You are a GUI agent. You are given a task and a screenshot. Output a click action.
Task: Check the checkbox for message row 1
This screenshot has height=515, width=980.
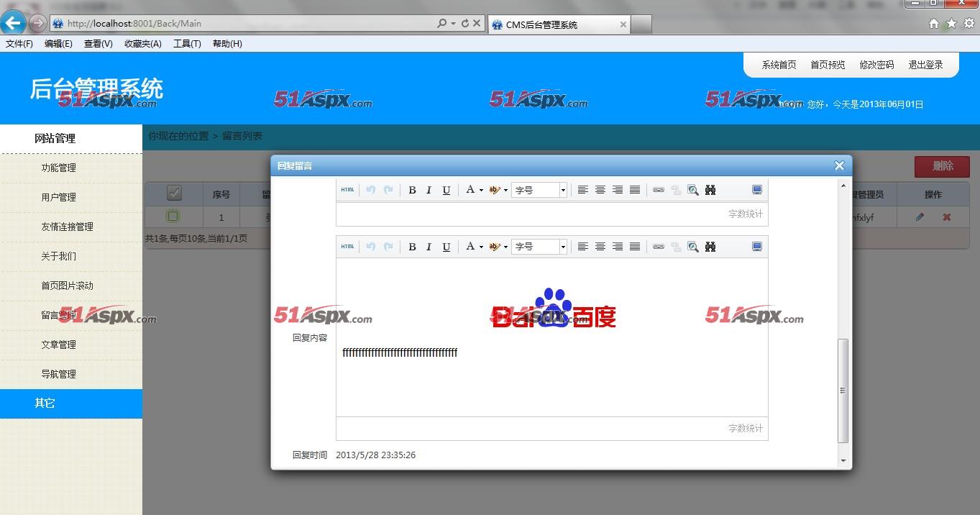(x=173, y=216)
